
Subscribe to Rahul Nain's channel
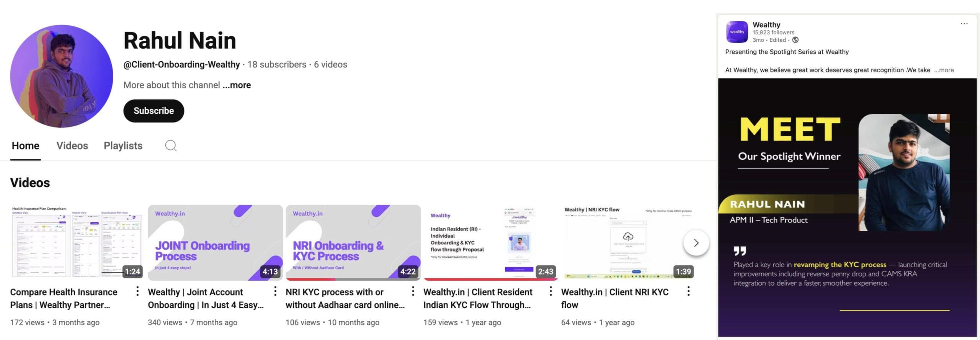coord(154,111)
